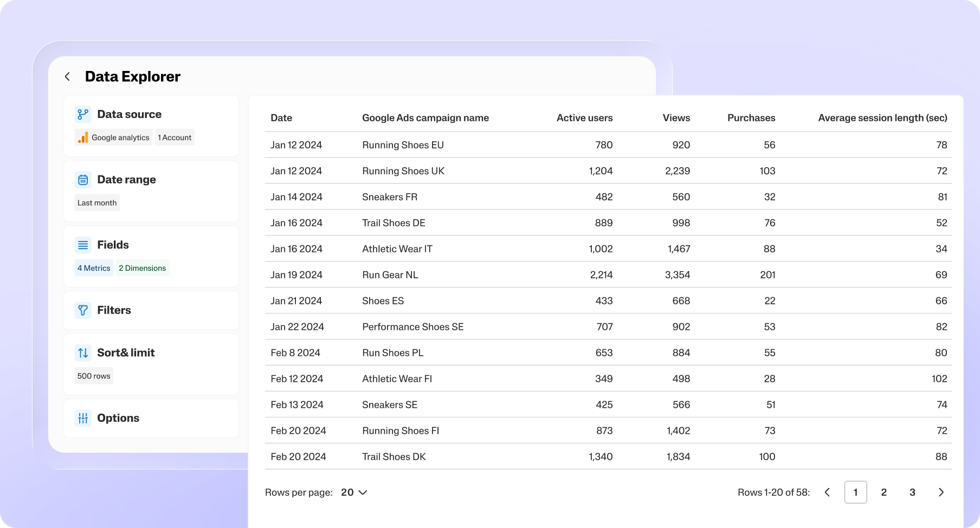Screen dimensions: 980x528
Task: Expand the 500 rows limit setting
Action: (x=93, y=375)
